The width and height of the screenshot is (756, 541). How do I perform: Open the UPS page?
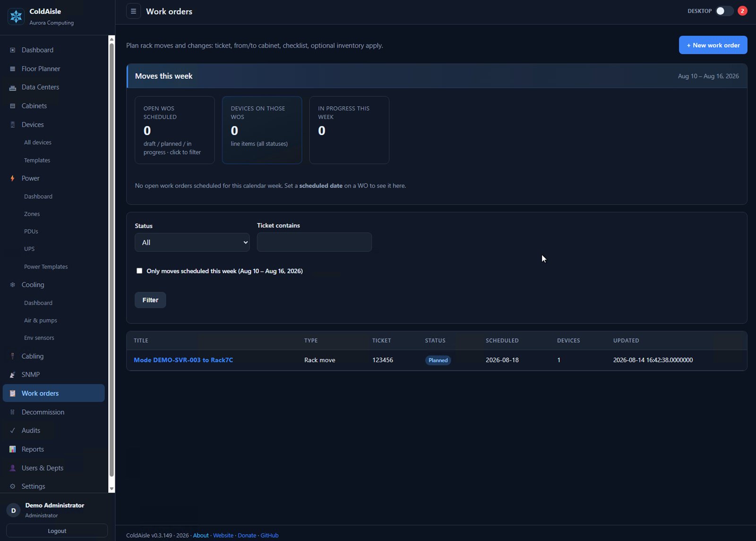coord(29,249)
